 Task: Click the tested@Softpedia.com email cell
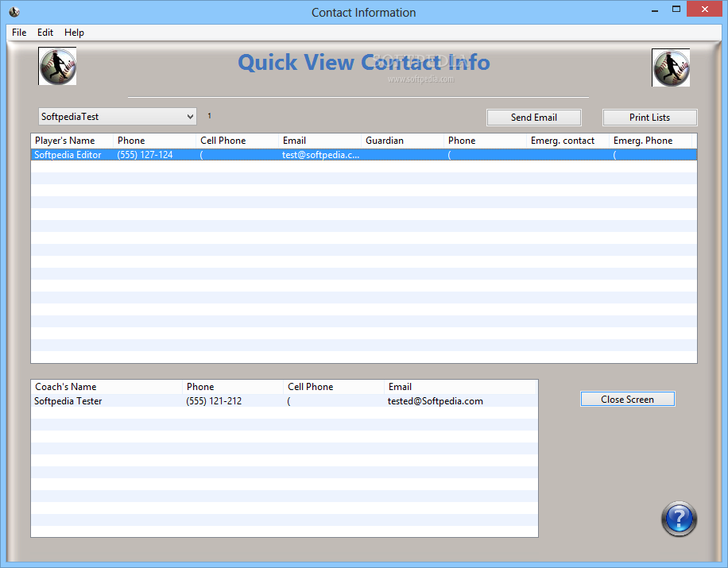435,401
